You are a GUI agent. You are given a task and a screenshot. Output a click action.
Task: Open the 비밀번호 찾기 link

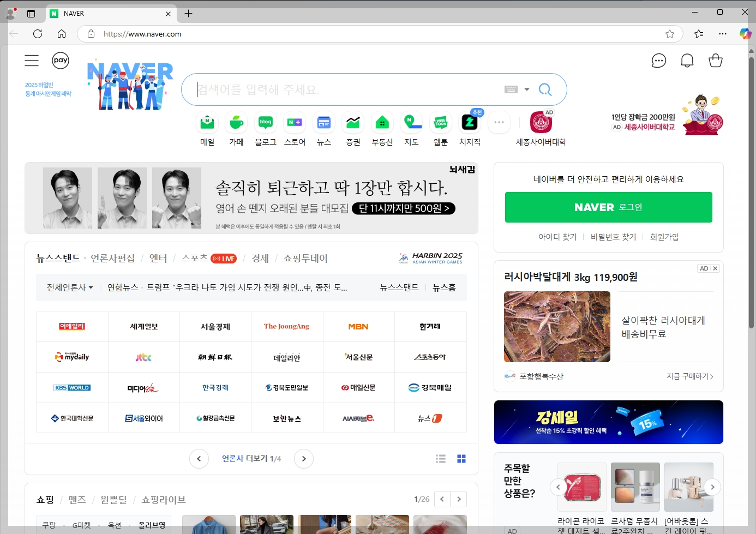click(x=613, y=237)
